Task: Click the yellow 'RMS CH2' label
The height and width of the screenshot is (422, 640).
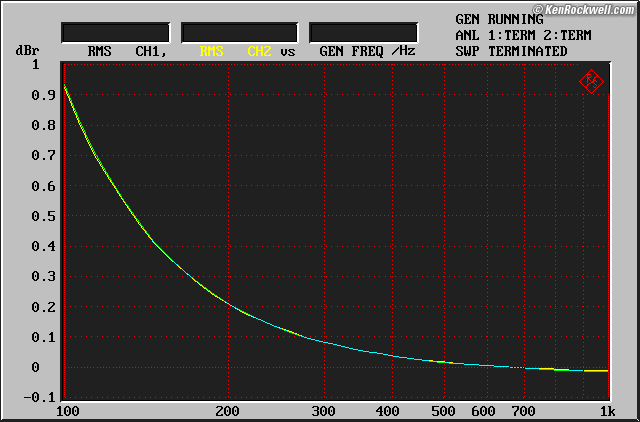Action: coord(236,51)
